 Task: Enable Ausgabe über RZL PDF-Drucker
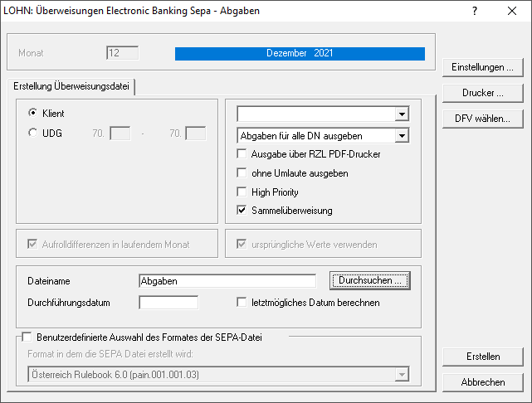pyautogui.click(x=242, y=154)
